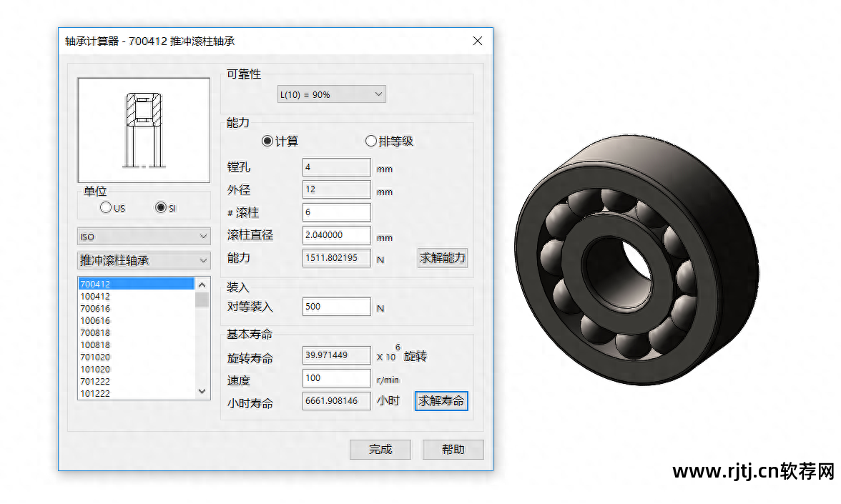Click the bearing list scrollbar down arrow
Viewport: 841px width, 504px height.
coord(201,391)
